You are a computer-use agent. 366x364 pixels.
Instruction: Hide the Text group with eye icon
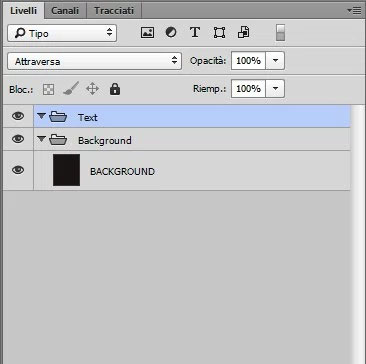click(x=18, y=116)
